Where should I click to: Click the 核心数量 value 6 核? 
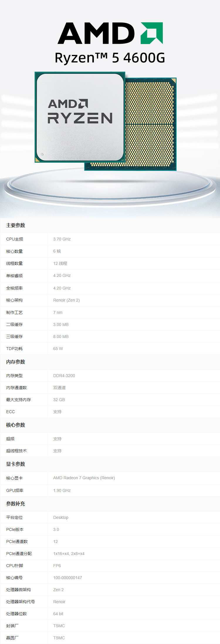(x=57, y=251)
